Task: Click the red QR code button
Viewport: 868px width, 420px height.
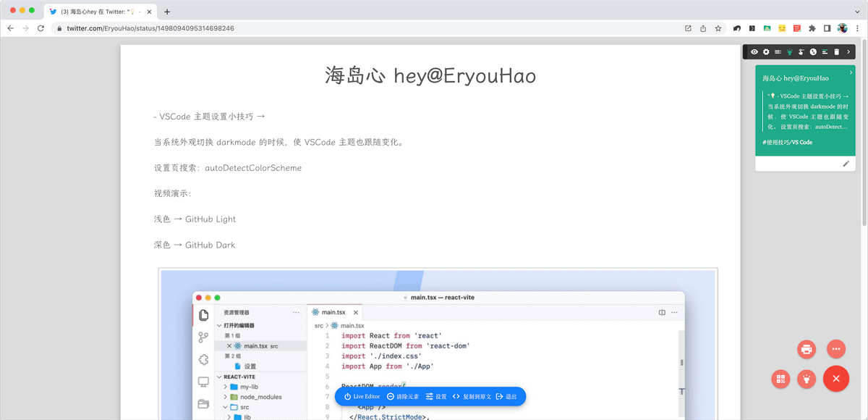Action: click(x=780, y=378)
